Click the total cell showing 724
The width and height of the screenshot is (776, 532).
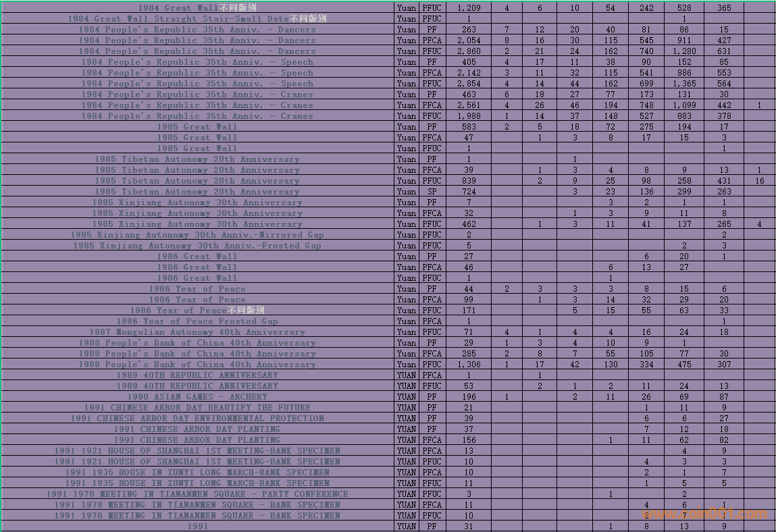469,192
